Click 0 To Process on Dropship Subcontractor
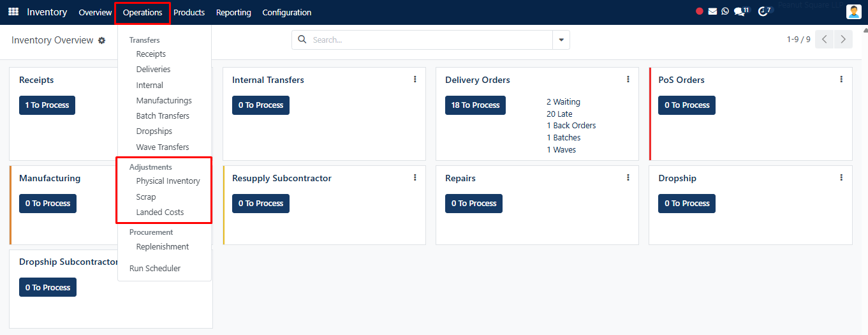The image size is (868, 335). (48, 287)
